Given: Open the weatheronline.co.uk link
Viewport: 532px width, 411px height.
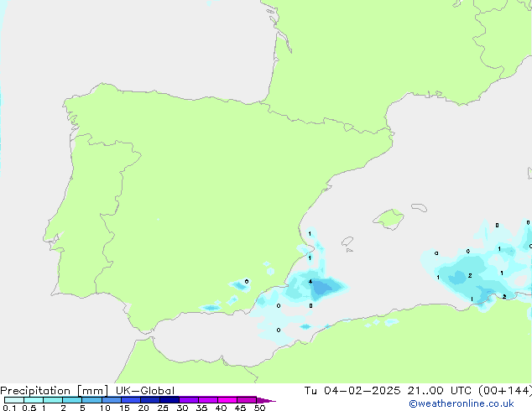Looking at the screenshot, I should tap(462, 403).
